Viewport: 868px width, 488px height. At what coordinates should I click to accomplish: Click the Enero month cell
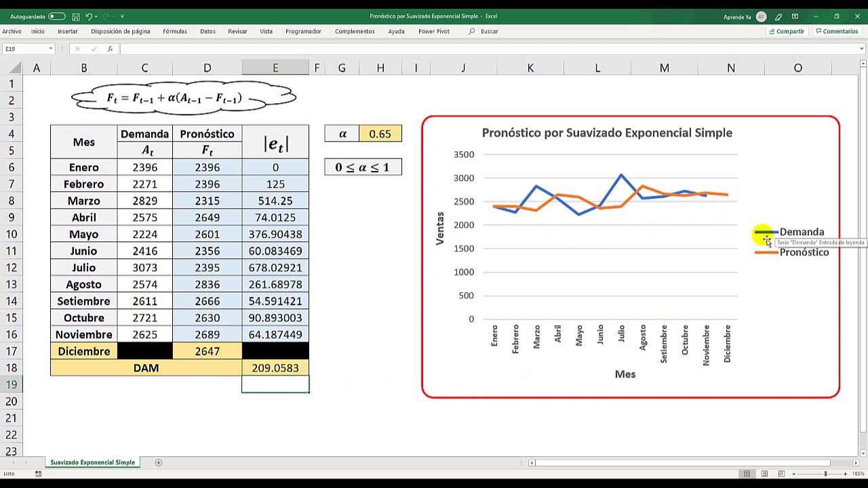tap(84, 167)
